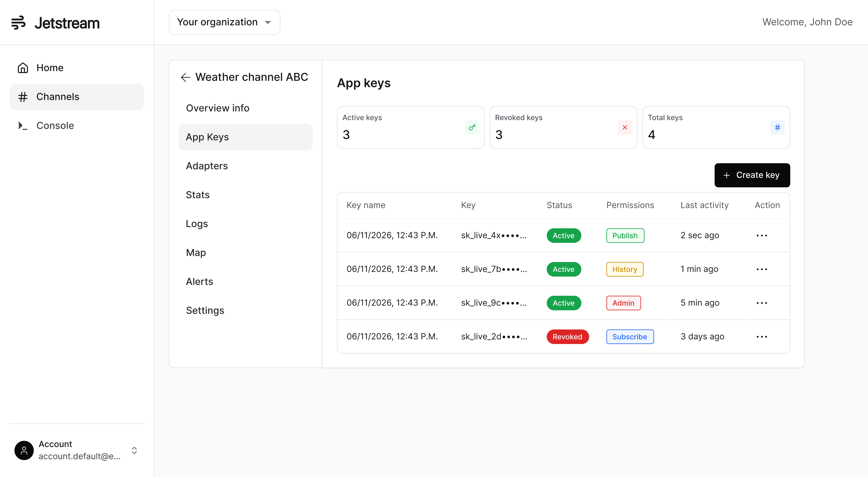Go to Home in the sidebar
This screenshot has height=477, width=868.
[77, 68]
